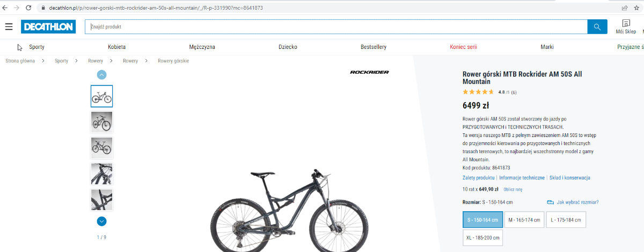Image resolution: width=644 pixels, height=252 pixels.
Task: Open the hamburger menu icon
Action: (x=9, y=27)
